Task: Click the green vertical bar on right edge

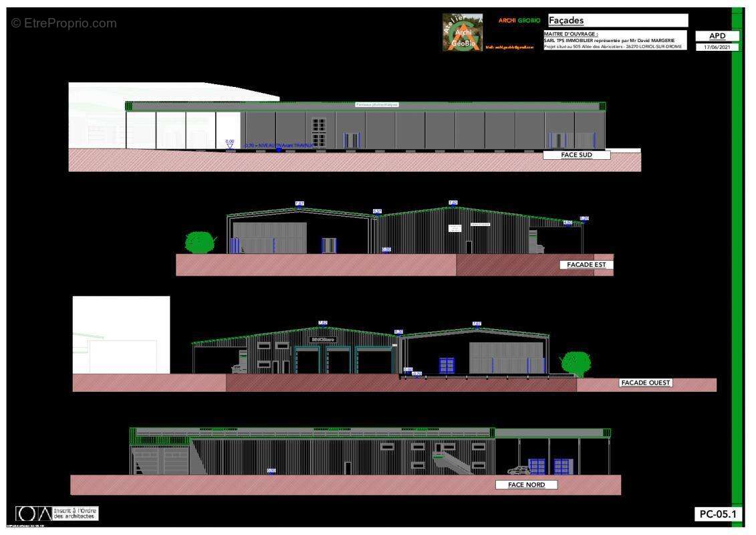Action: pyautogui.click(x=737, y=267)
